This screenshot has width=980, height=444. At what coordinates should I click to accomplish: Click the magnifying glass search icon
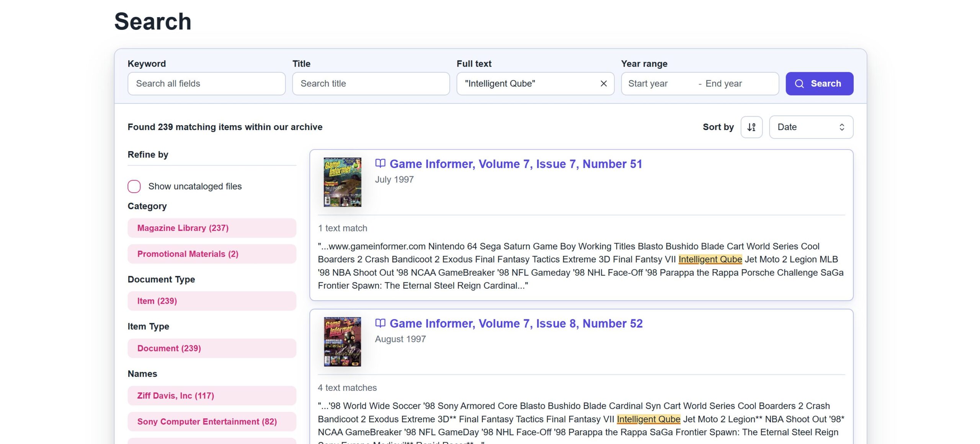(800, 83)
